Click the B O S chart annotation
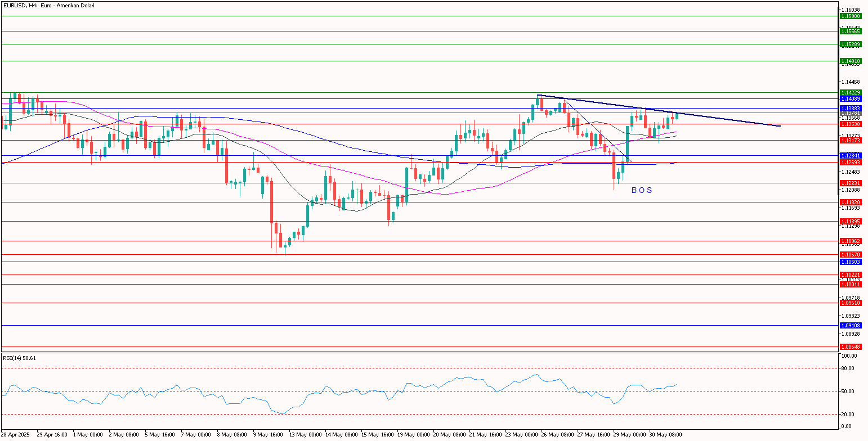This screenshot has height=441, width=868. [x=642, y=190]
